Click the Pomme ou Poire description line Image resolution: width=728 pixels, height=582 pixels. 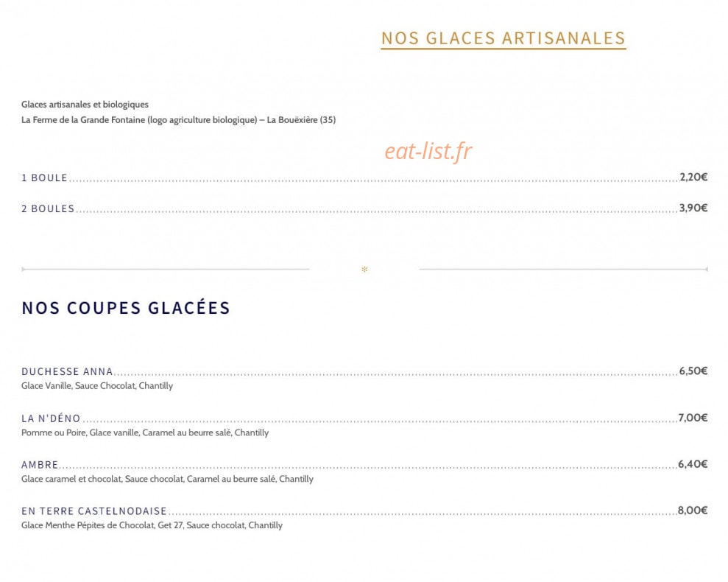145,432
